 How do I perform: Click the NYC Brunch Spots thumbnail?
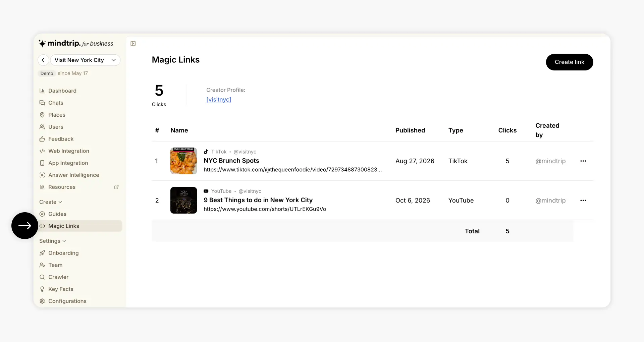pyautogui.click(x=183, y=161)
